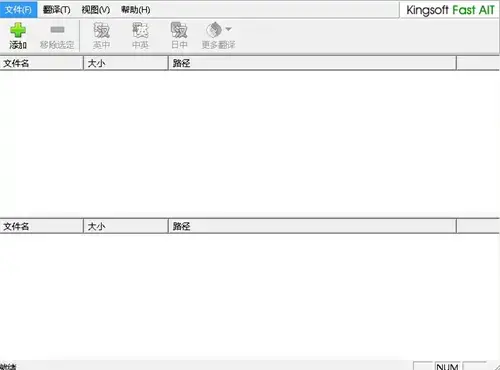Screen dimensions: 500x370
Task: Select the 中英 Chinese-to-English translate icon
Action: [140, 30]
